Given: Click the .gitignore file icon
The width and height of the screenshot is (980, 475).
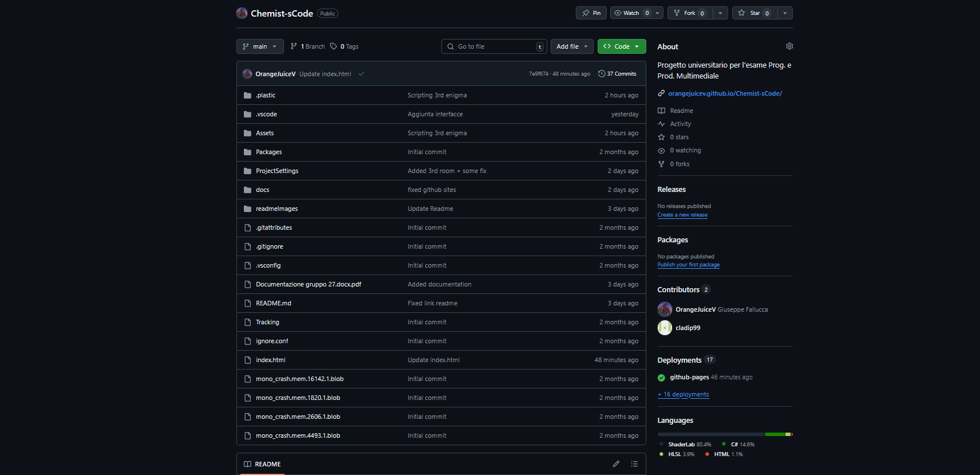Looking at the screenshot, I should (x=247, y=246).
